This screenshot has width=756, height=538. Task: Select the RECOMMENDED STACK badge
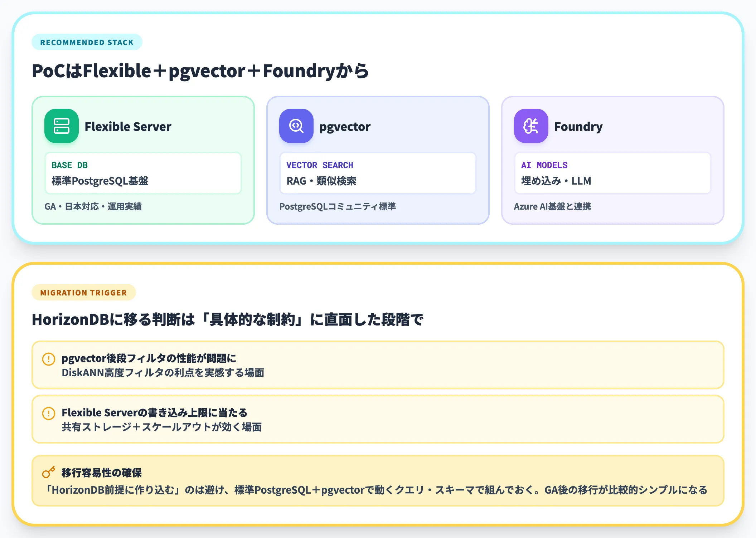[x=87, y=42]
